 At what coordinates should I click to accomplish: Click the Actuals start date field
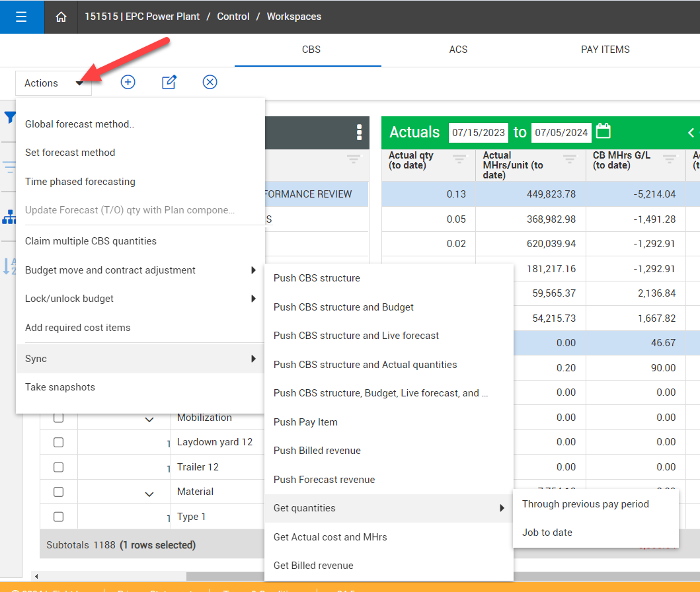coord(478,132)
